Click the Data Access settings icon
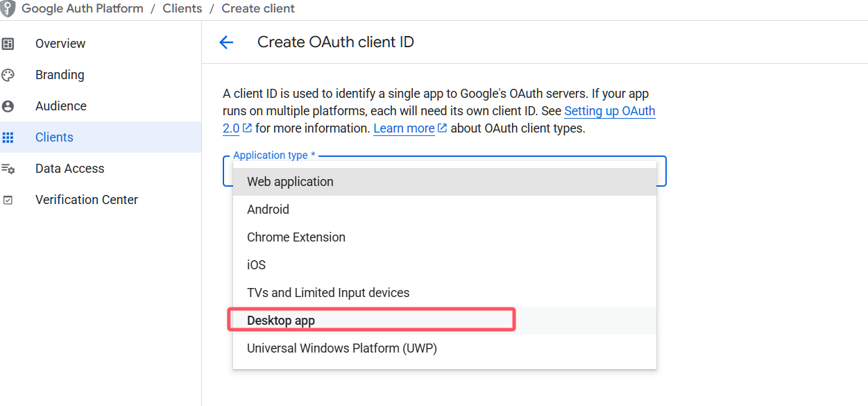This screenshot has height=406, width=868. 8,169
